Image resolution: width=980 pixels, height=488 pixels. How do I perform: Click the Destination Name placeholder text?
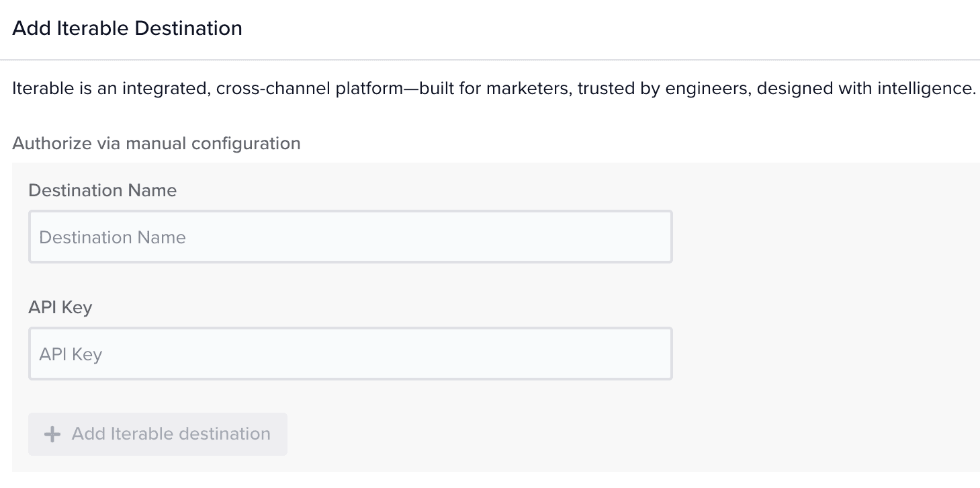(x=112, y=237)
